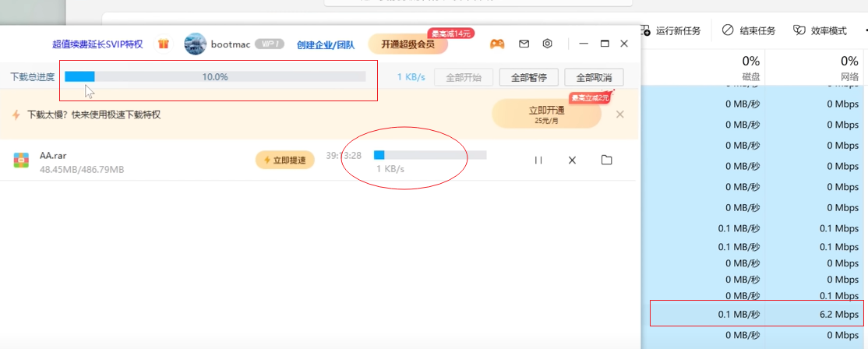Click the 全部开始 button
The width and height of the screenshot is (868, 349).
[464, 77]
